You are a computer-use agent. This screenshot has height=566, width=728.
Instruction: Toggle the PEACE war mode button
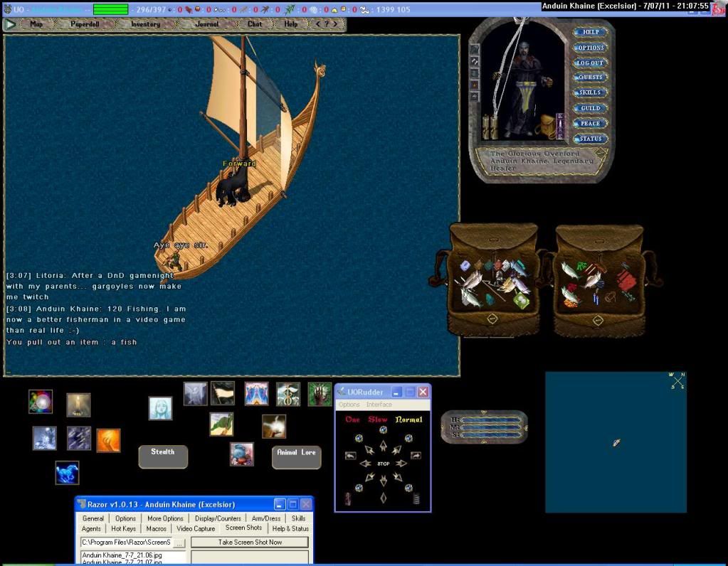click(x=590, y=124)
